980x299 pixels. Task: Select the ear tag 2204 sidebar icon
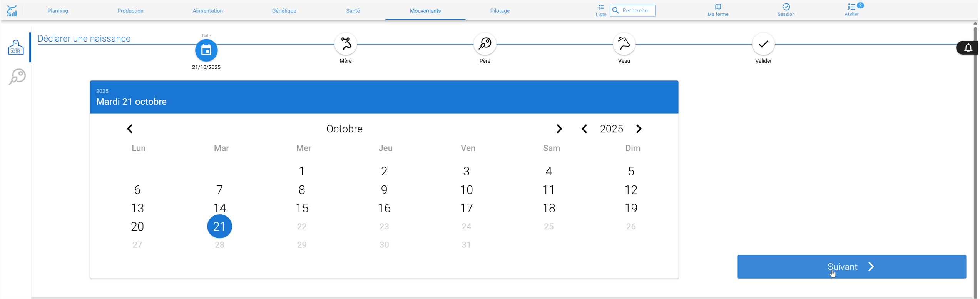pos(16,47)
